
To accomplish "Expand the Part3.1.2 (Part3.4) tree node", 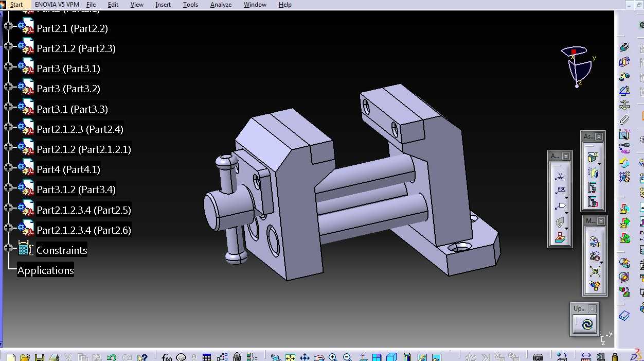I will tap(8, 187).
